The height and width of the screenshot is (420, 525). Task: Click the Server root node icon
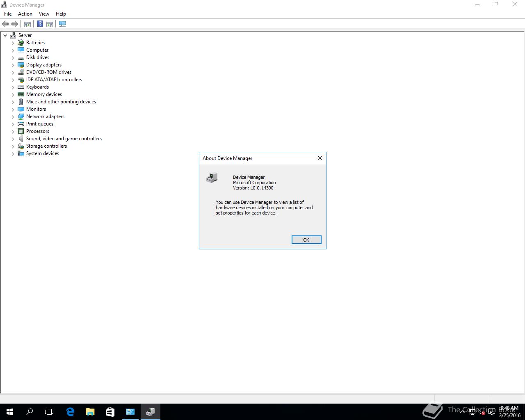(13, 35)
